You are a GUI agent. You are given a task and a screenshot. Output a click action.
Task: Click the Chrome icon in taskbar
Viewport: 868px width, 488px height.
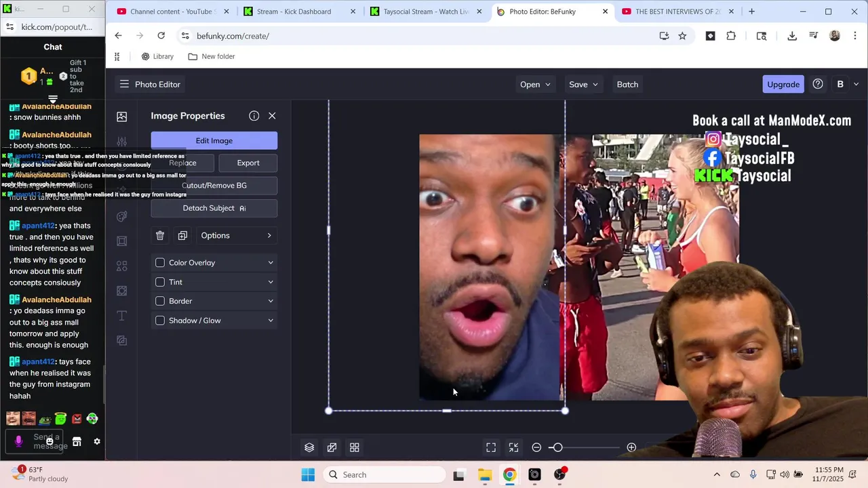click(x=509, y=474)
